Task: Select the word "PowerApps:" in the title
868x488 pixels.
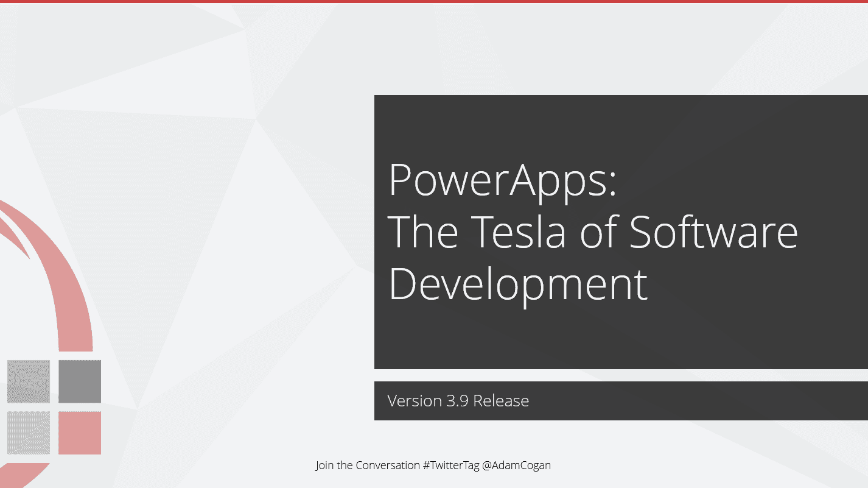Action: tap(502, 181)
